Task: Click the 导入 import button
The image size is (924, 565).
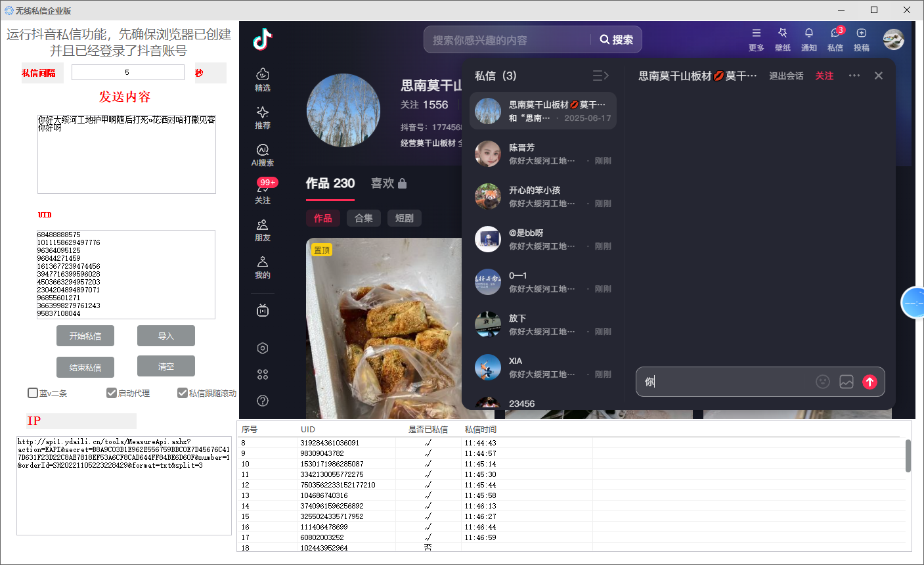Action: tap(166, 336)
